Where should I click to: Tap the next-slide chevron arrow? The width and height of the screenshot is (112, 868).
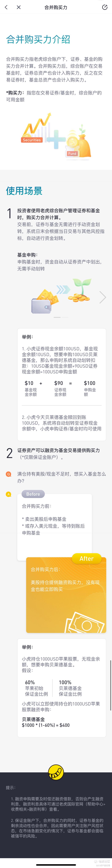[103, 297]
